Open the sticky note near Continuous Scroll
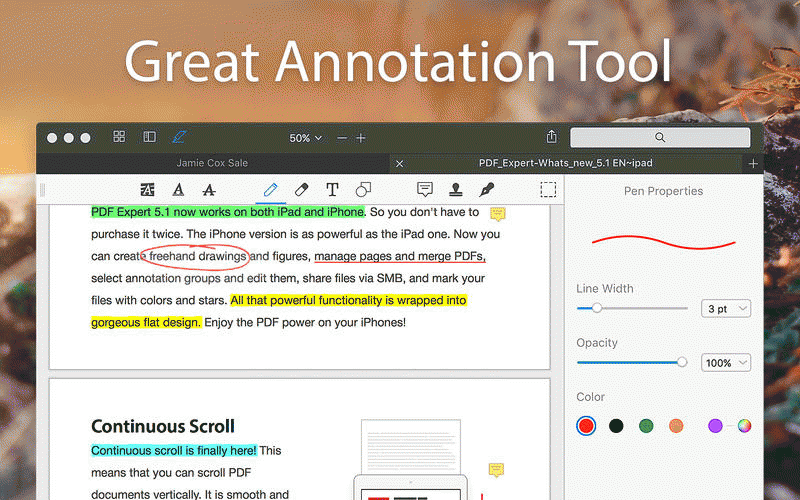The width and height of the screenshot is (800, 500). (x=496, y=470)
